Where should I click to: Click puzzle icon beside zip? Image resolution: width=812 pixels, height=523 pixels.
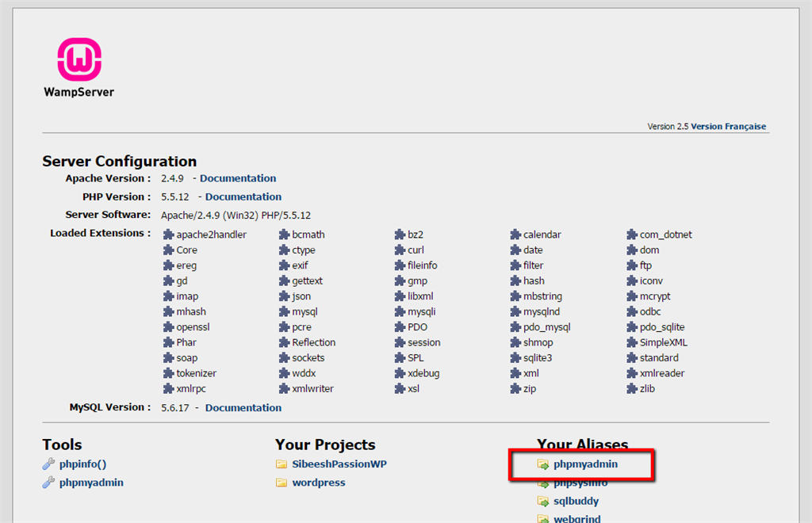pyautogui.click(x=515, y=389)
